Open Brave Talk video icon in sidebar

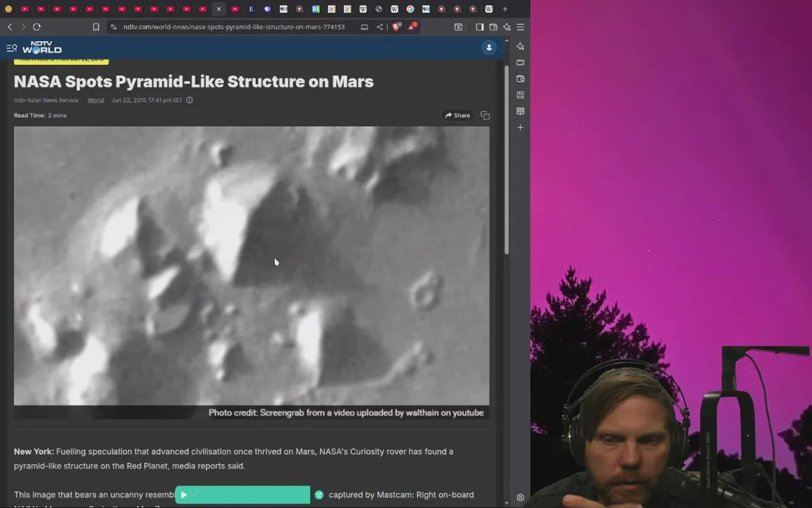(x=520, y=63)
